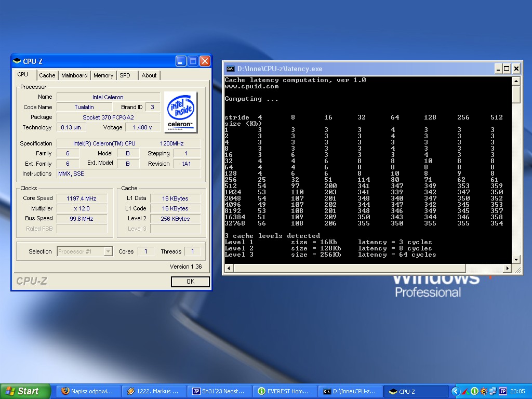Click the empty Rated FSB field
This screenshot has width=532, height=399.
click(82, 229)
